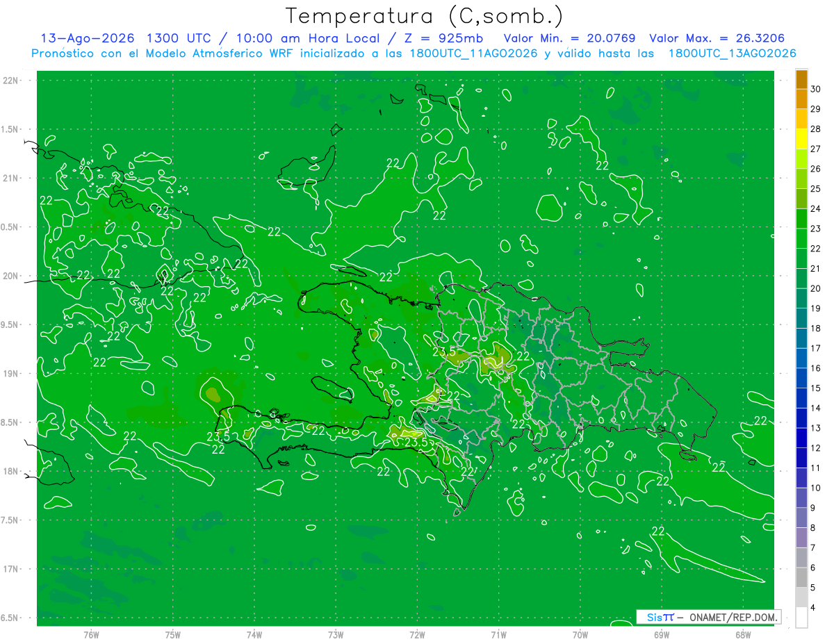Select the "Z = 925mb" level text

443,38
